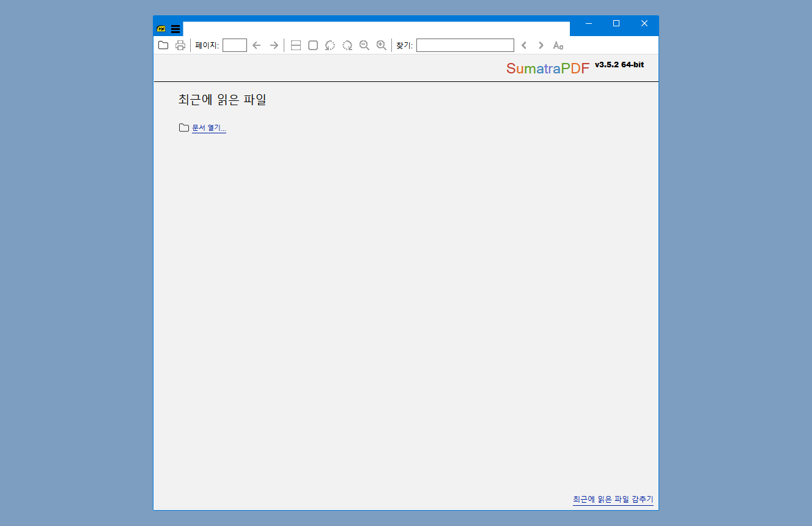The height and width of the screenshot is (526, 812).
Task: Select fit single page icon
Action: click(313, 45)
